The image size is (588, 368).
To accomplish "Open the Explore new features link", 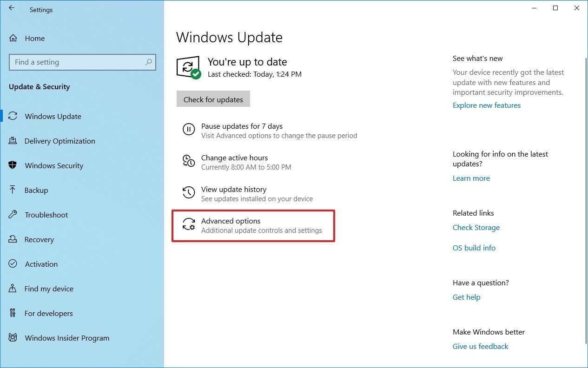I will 486,105.
